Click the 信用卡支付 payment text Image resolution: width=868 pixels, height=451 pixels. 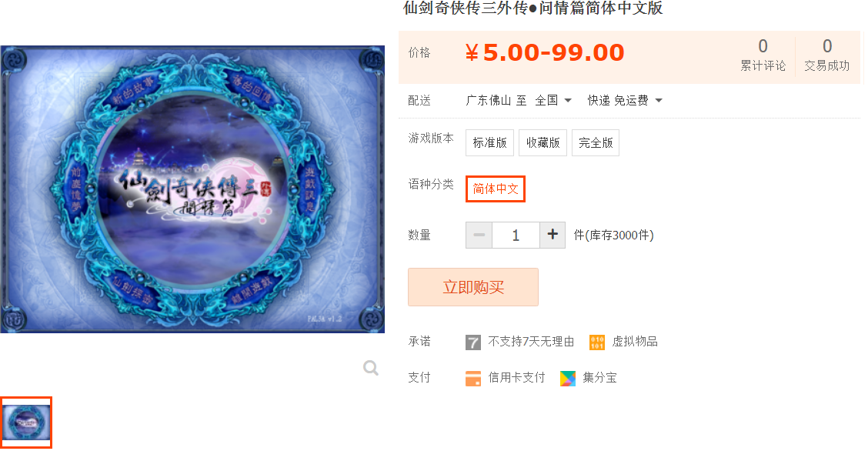coord(516,378)
